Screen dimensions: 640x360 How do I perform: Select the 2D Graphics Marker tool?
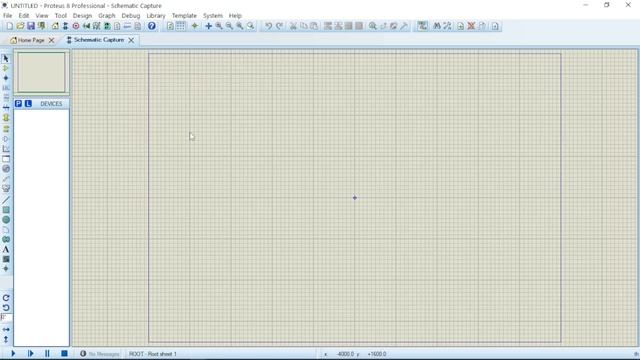pyautogui.click(x=6, y=269)
